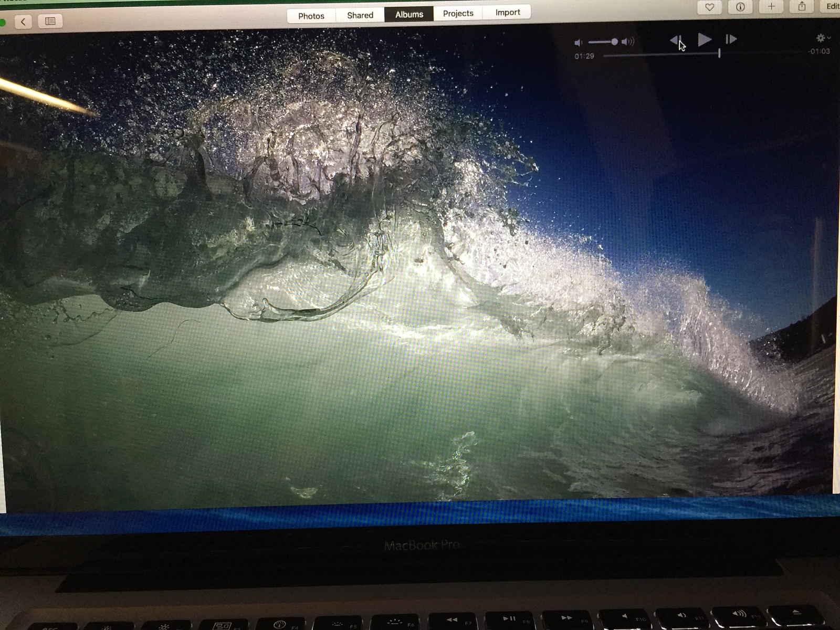
Task: Click the volume-up speaker icon
Action: click(x=628, y=41)
